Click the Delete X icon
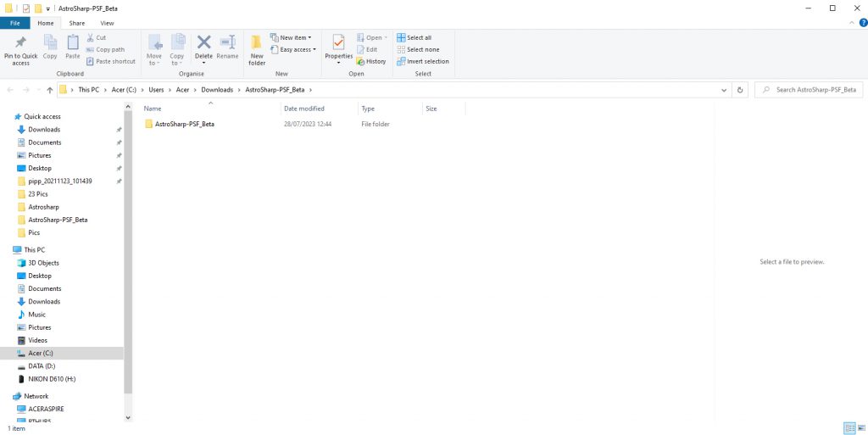 pos(203,42)
